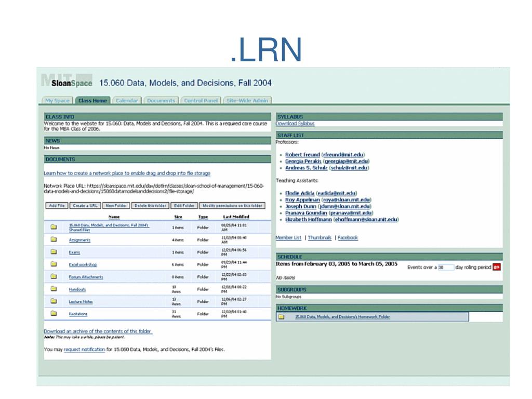
Task: Click the SloanSpace logo
Action: tap(67, 82)
